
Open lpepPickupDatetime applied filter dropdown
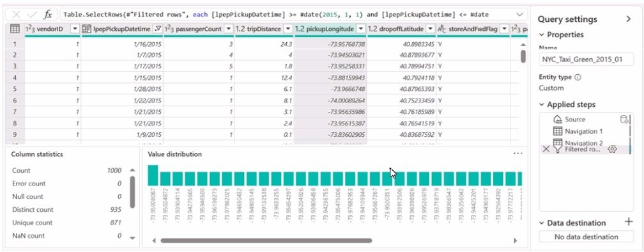(x=157, y=29)
